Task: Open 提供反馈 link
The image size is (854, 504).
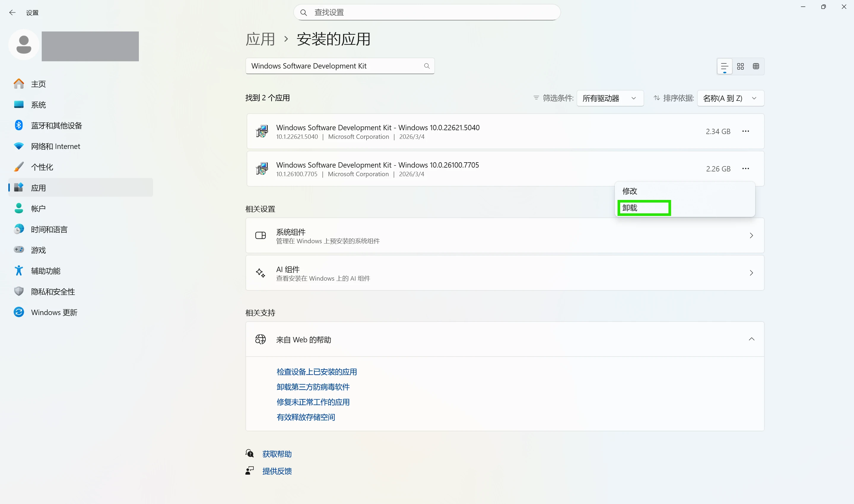Action: pyautogui.click(x=277, y=471)
